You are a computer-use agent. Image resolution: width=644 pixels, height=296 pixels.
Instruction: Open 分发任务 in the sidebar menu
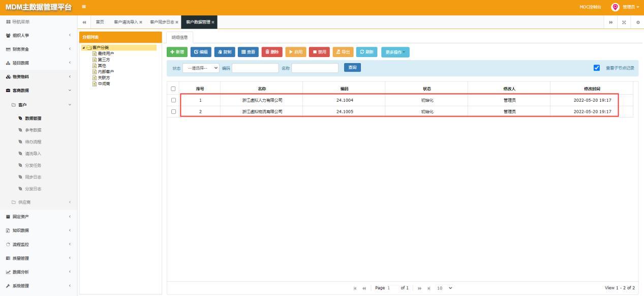[34, 165]
